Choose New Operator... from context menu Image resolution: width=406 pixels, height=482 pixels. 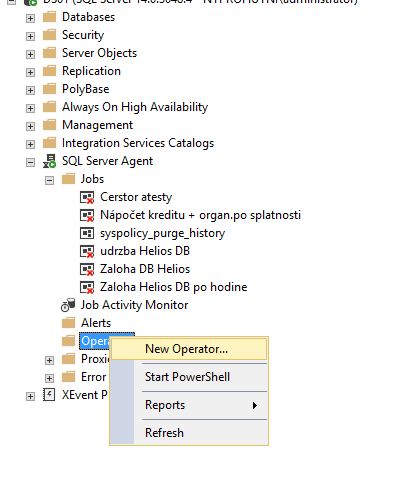(x=189, y=349)
